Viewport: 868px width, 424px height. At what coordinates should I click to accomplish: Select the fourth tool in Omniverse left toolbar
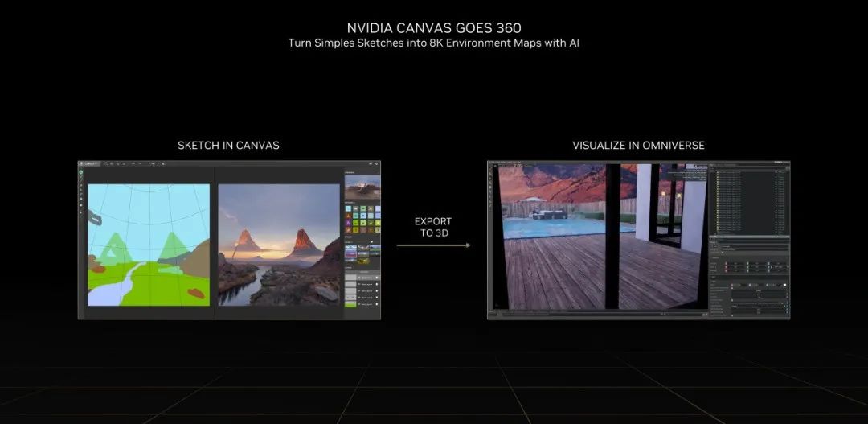click(490, 183)
